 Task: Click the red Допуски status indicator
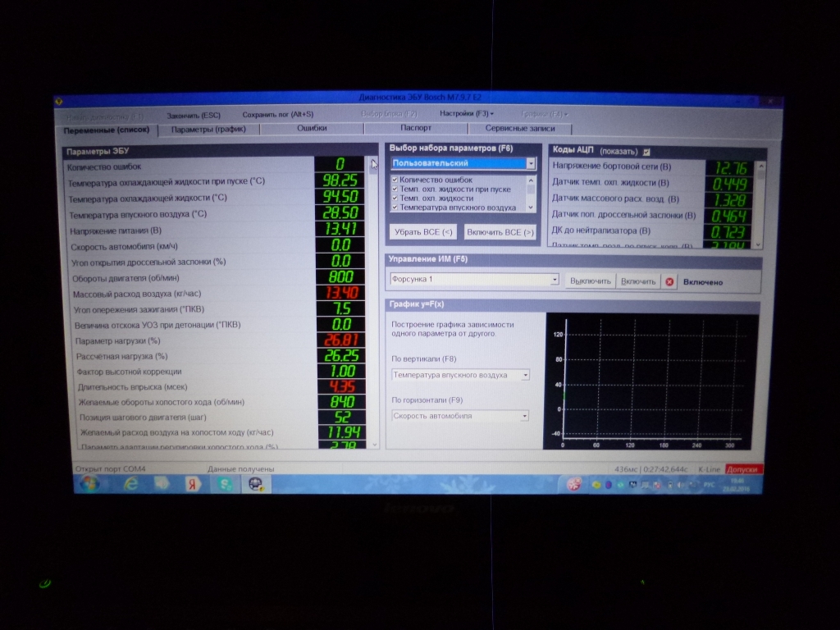[x=743, y=469]
